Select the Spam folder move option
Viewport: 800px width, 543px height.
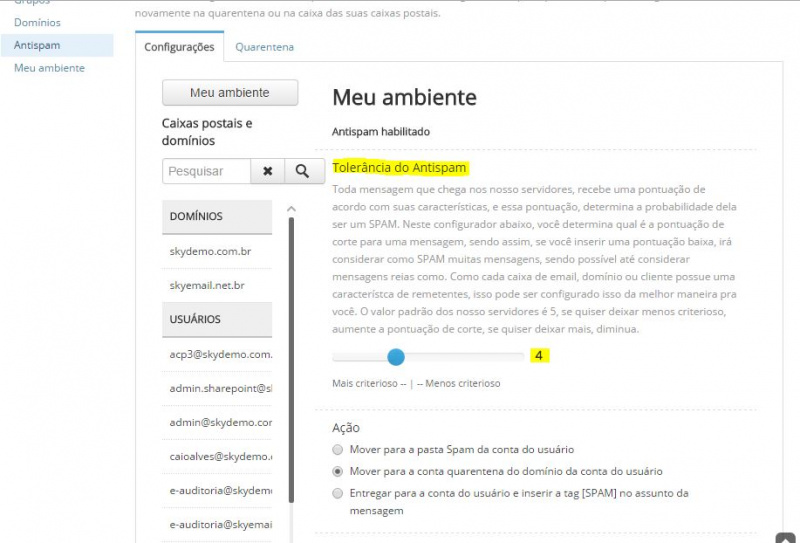pyautogui.click(x=337, y=450)
